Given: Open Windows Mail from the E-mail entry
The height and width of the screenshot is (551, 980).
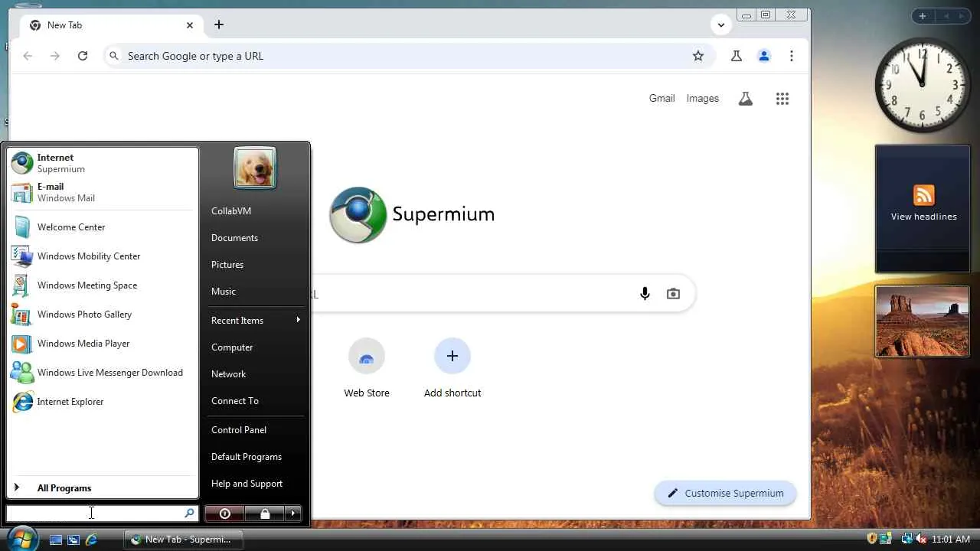Looking at the screenshot, I should pos(103,192).
